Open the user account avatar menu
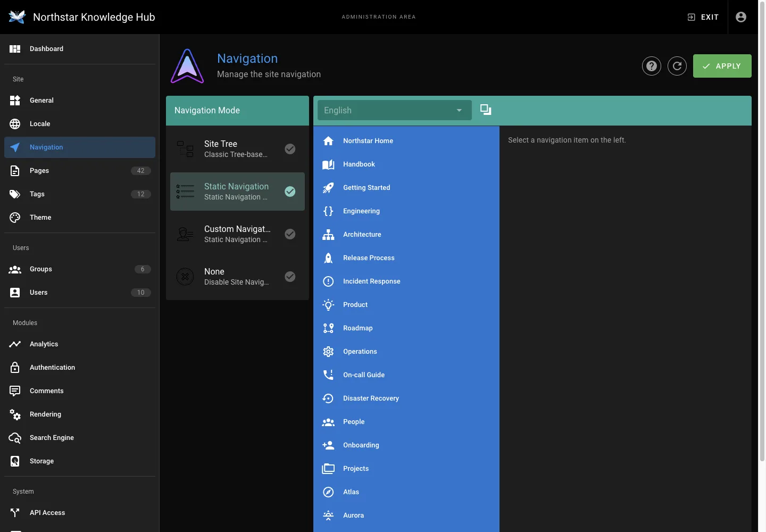The height and width of the screenshot is (532, 766). click(741, 17)
